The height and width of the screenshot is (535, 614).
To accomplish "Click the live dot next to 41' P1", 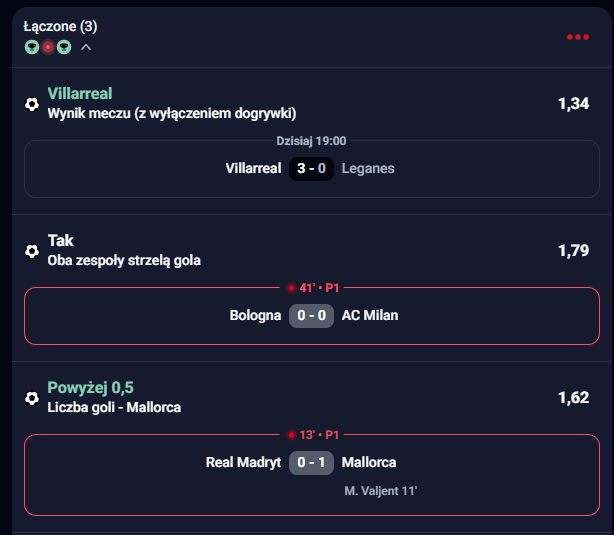I will pyautogui.click(x=291, y=288).
